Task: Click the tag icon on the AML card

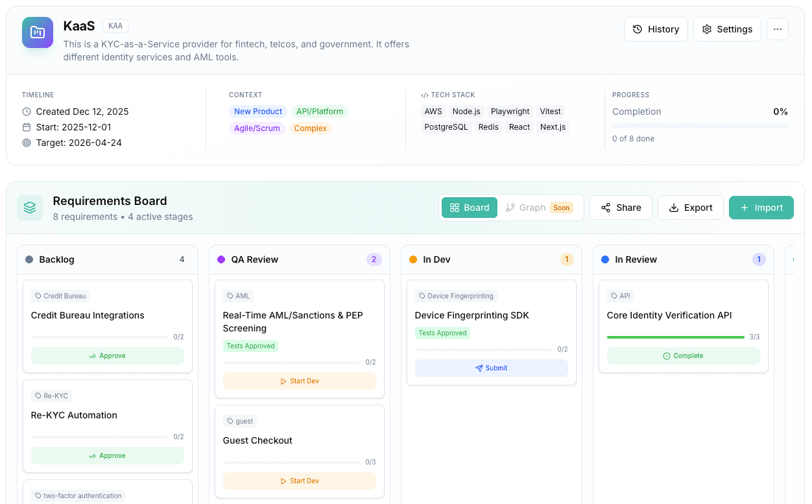Action: [x=230, y=296]
